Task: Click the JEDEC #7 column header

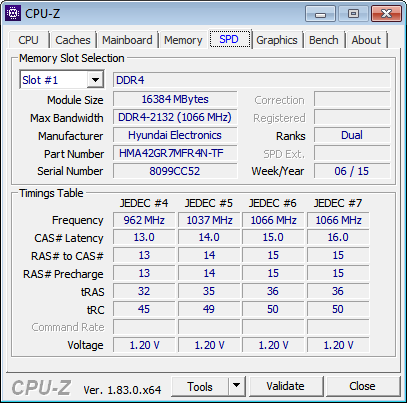Action: (x=338, y=203)
